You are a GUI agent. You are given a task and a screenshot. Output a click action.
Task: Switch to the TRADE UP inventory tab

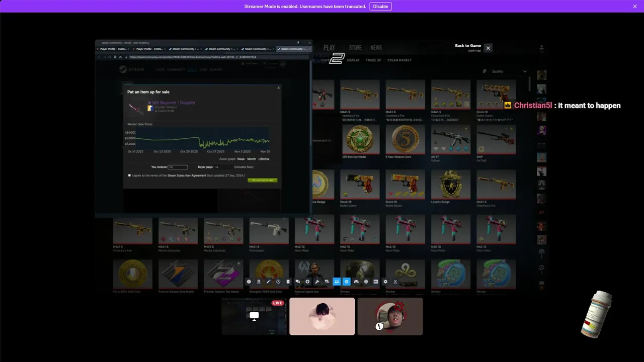pos(373,60)
